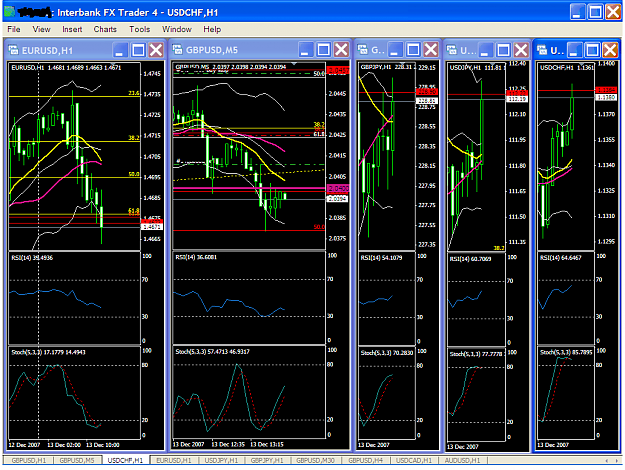Open the View menu
625x470 pixels.
pos(41,29)
